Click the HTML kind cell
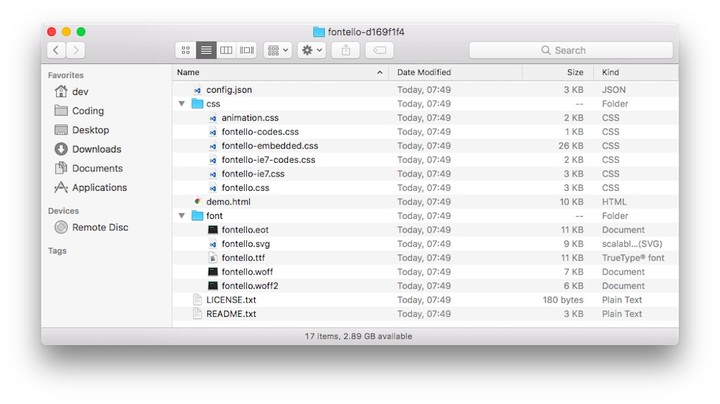Screen dimensions: 720x404 pos(614,202)
